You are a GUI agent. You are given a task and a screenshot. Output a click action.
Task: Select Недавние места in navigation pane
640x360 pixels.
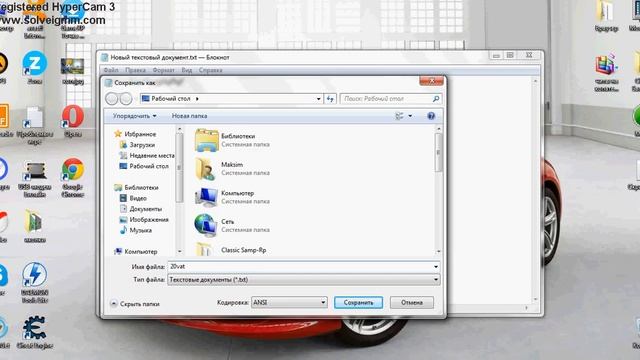click(147, 156)
